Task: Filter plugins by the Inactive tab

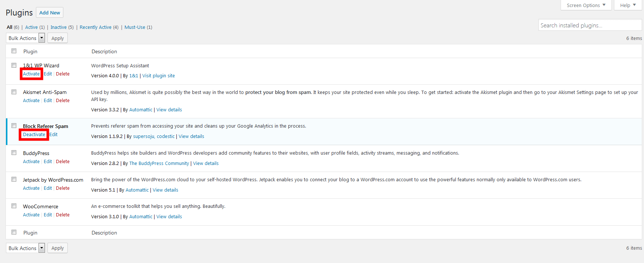Action: point(59,27)
